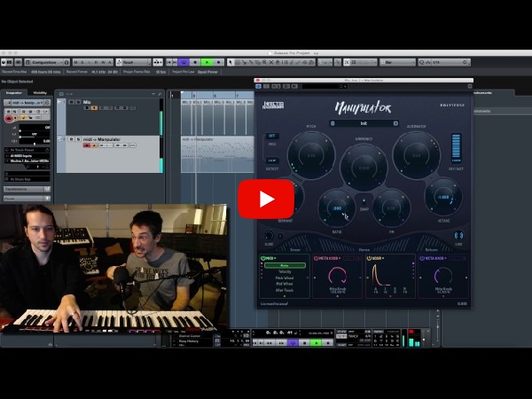Adjust the Dry/Wet vertical slider
532x399 pixels.
pos(456,148)
